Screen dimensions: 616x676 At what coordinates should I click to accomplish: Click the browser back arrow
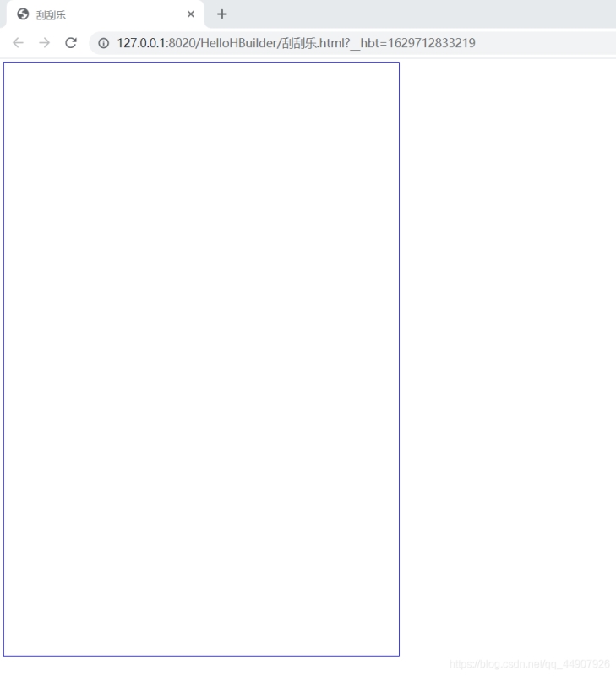coord(18,43)
